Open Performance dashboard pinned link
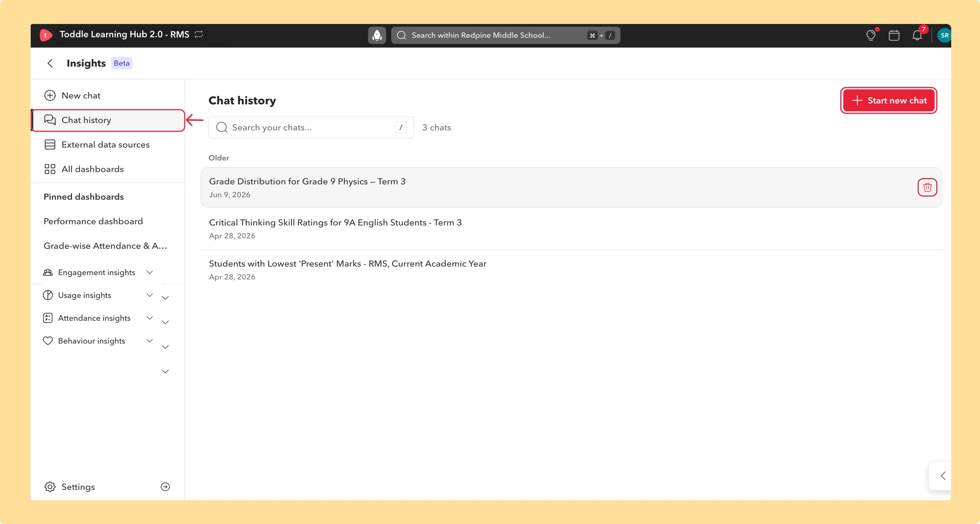 [x=93, y=221]
